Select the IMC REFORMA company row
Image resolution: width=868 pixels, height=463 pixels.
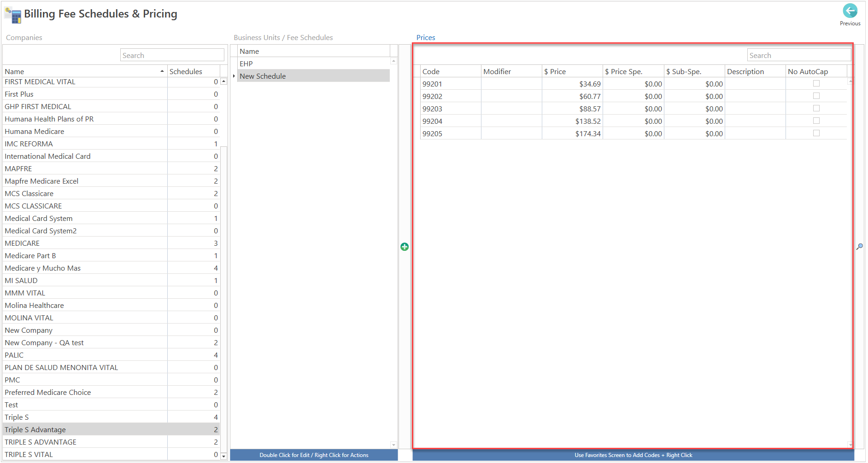click(x=111, y=144)
